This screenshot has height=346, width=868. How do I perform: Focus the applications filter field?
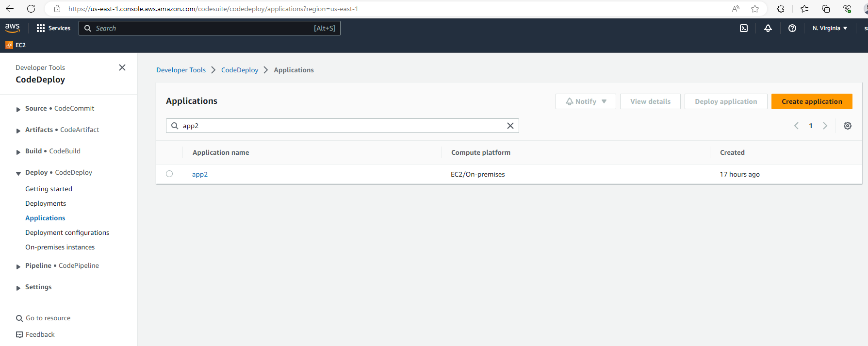343,126
